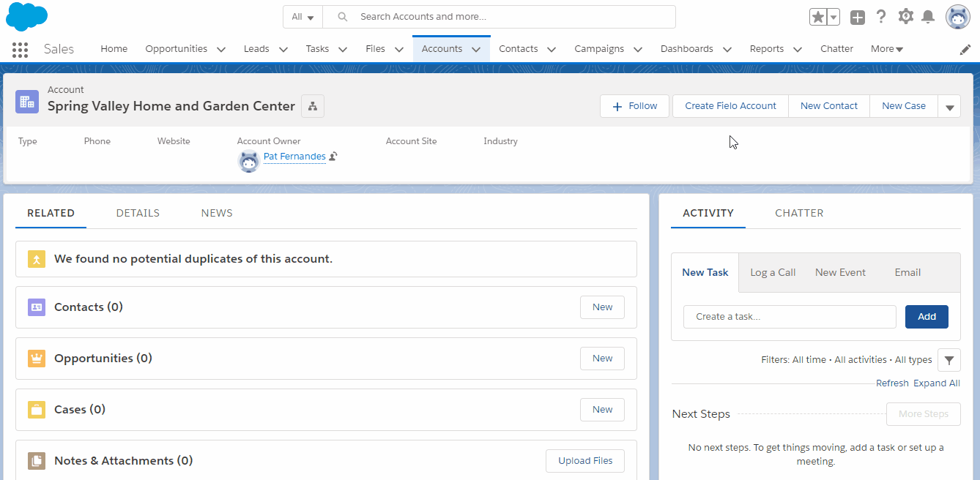The width and height of the screenshot is (980, 480).
Task: Select the Related tab
Action: [x=51, y=213]
